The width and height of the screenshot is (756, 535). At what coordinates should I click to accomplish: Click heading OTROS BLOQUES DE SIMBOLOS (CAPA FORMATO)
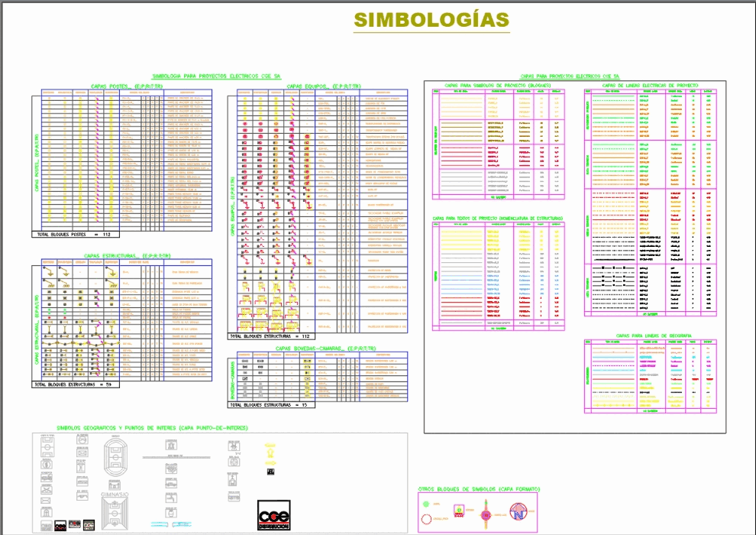[480, 489]
